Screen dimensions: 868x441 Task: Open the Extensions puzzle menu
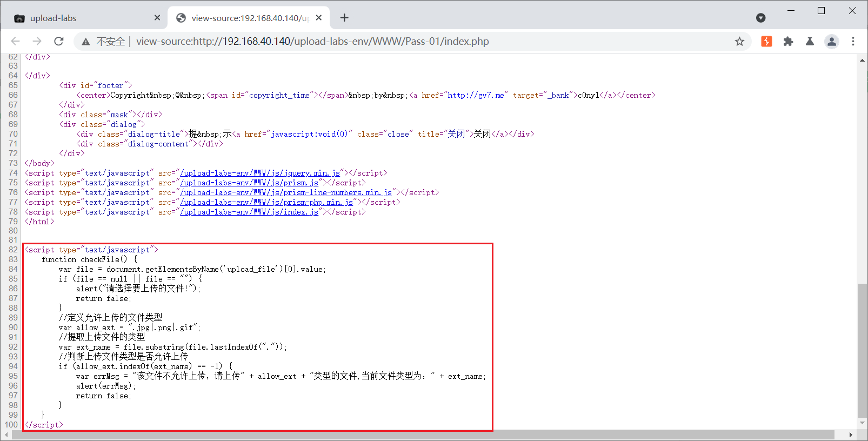click(x=788, y=42)
